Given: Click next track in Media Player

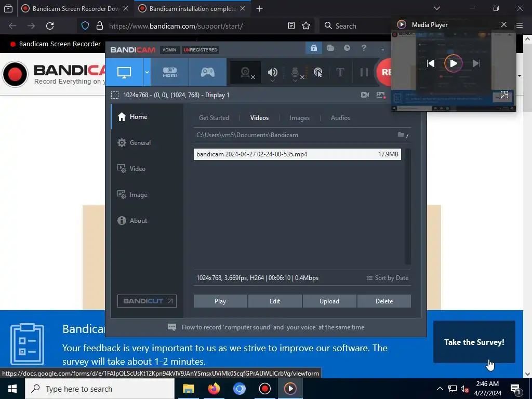Looking at the screenshot, I should [x=476, y=63].
